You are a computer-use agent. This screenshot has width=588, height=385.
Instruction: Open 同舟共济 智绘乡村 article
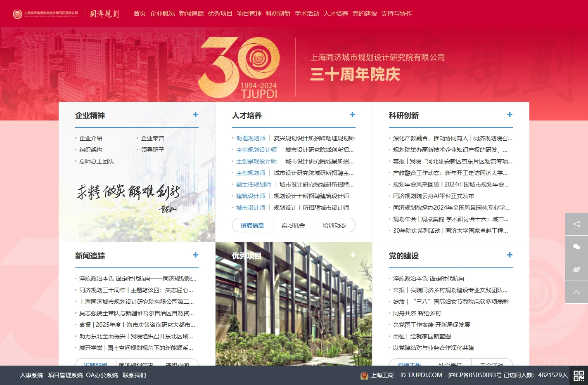[x=417, y=313]
